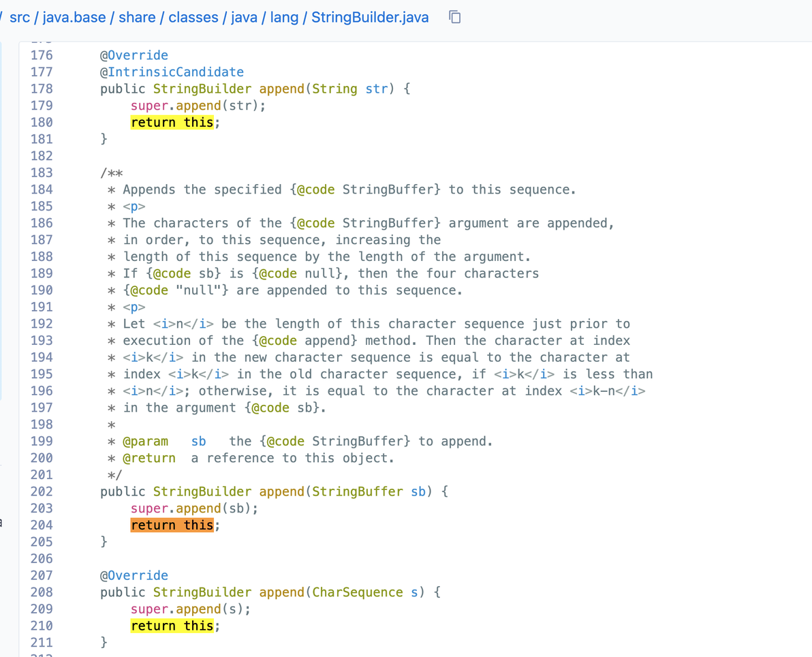Click 'super.append(str);' on line 179
Image resolution: width=812 pixels, height=657 pixels.
tap(198, 106)
